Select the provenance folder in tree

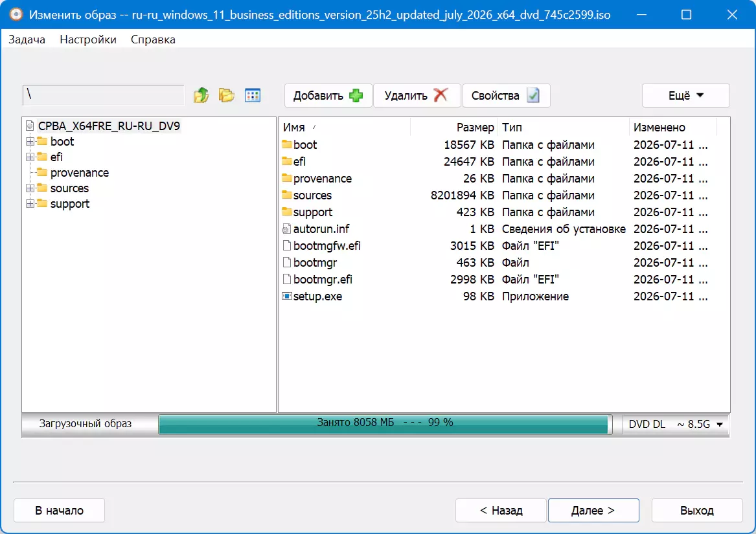pos(80,173)
